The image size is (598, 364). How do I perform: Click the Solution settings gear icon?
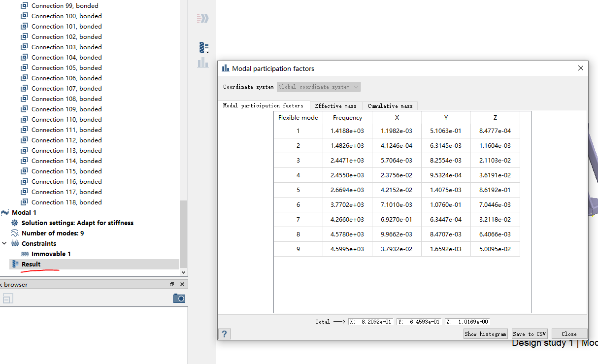[15, 223]
